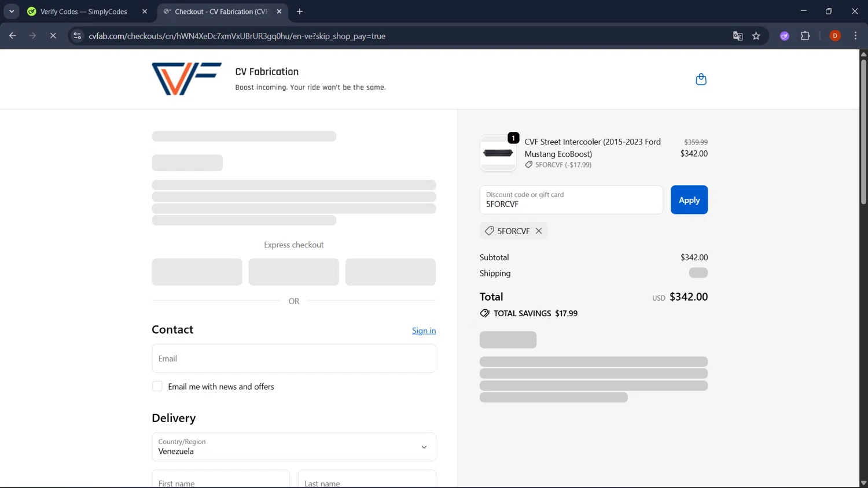Focus the First name field

220,479
